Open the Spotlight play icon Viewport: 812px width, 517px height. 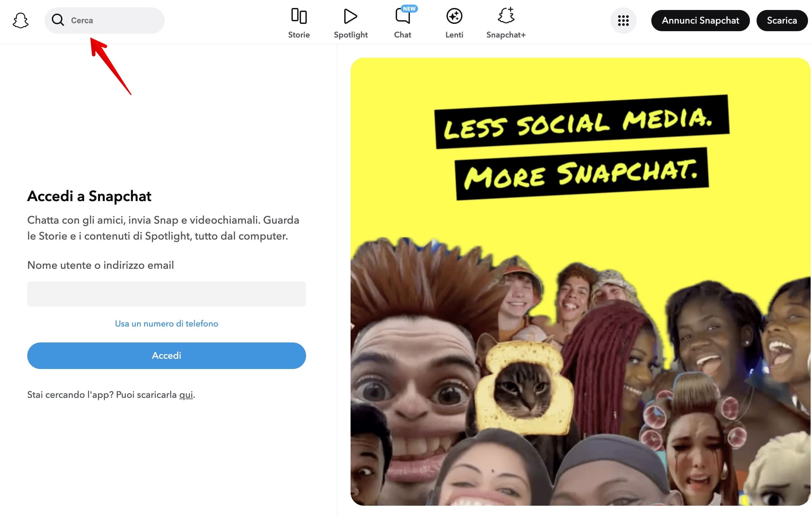pos(350,16)
